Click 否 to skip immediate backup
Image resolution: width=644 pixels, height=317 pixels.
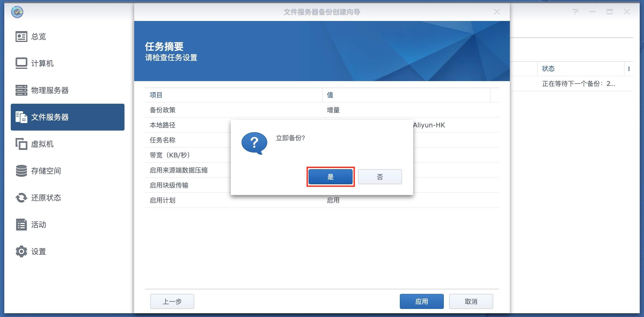click(x=380, y=177)
